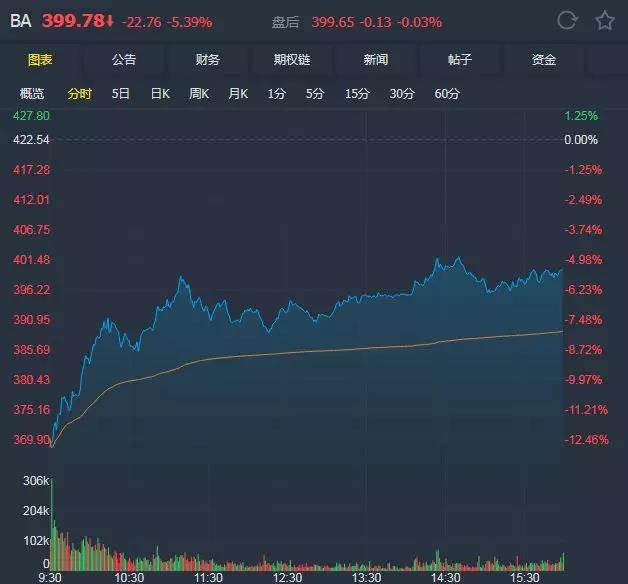Switch to the 财务 tab
Image resolution: width=628 pixels, height=584 pixels.
(x=208, y=60)
